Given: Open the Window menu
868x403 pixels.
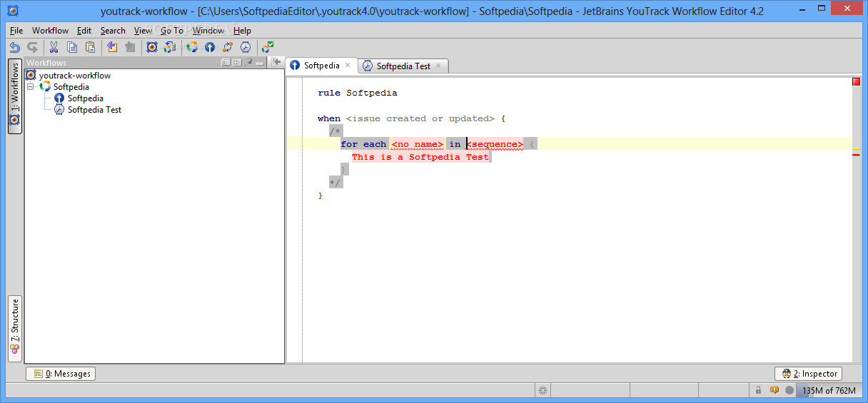Looking at the screenshot, I should [x=208, y=31].
